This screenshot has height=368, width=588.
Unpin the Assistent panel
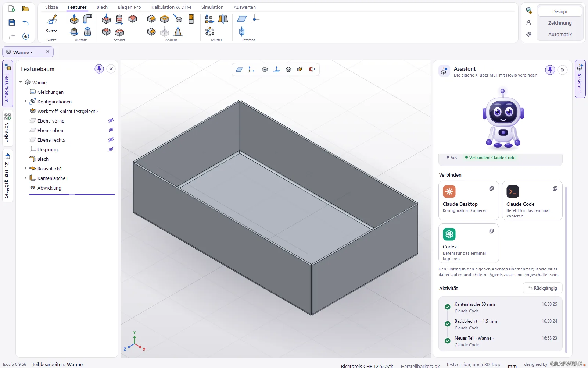point(550,70)
